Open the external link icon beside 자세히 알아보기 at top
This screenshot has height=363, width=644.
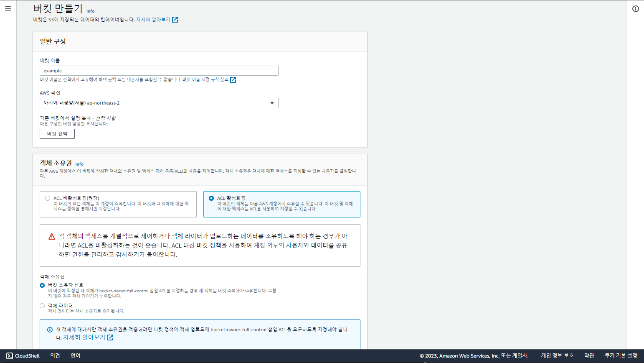point(175,20)
